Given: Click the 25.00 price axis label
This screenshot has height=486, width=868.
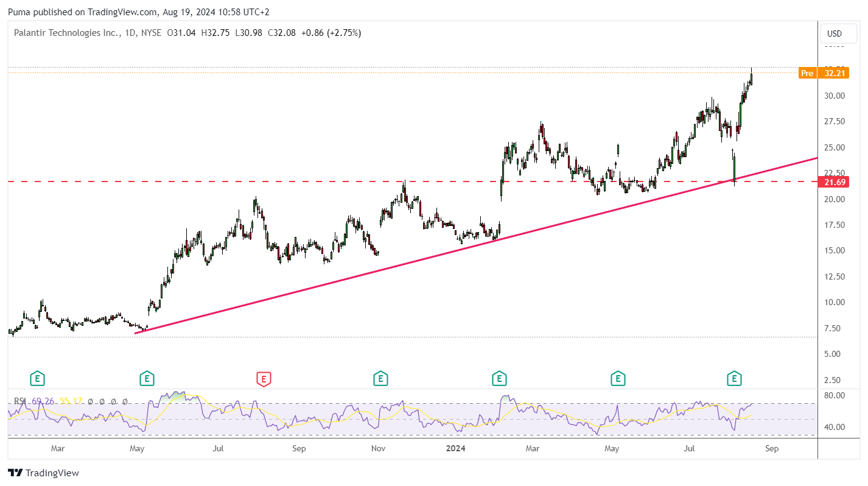Looking at the screenshot, I should pyautogui.click(x=833, y=147).
